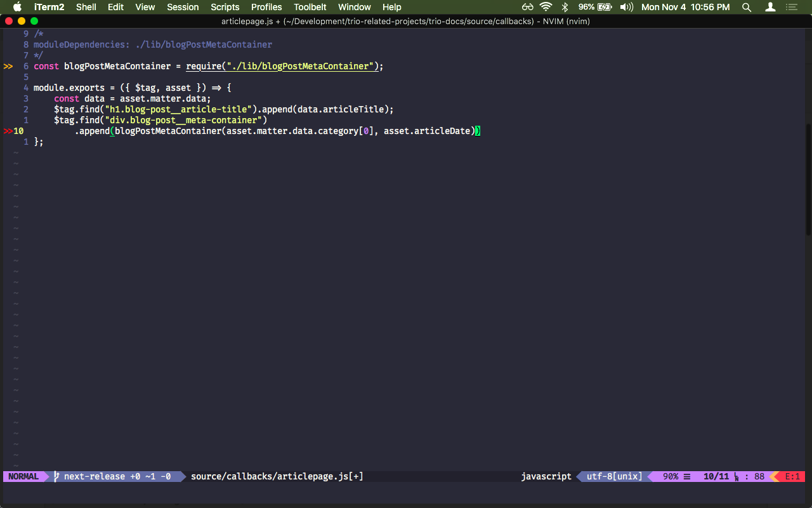Click the source/callbacks/articlepage.js file path

click(277, 476)
